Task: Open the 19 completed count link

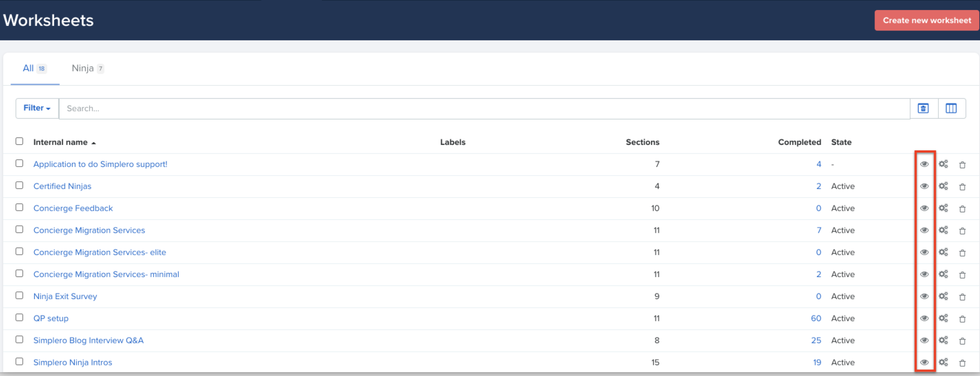Action: click(817, 363)
